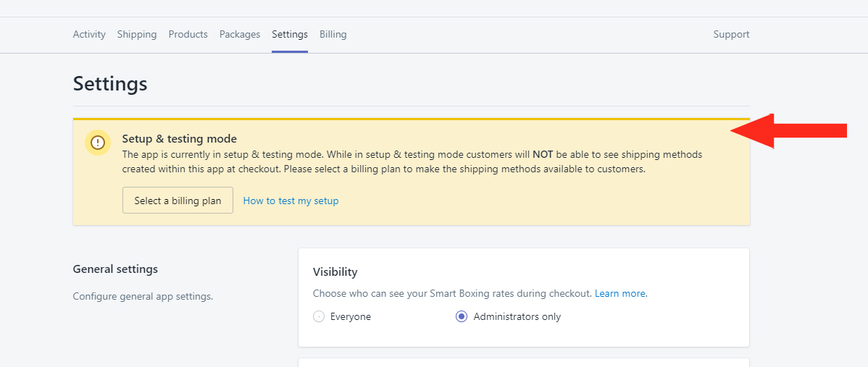Click the General settings section heading
The image size is (868, 367).
[x=115, y=269]
